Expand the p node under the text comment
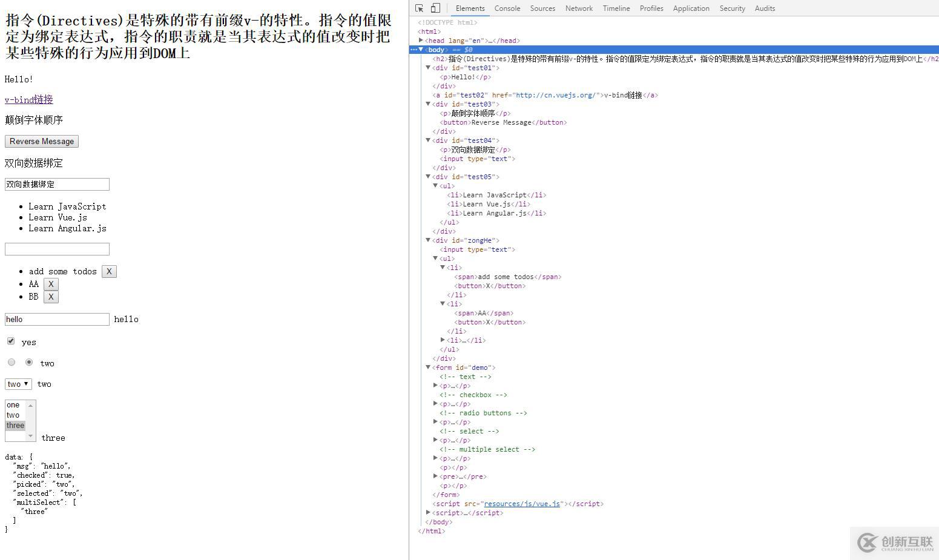Screen dimensions: 939x560 pyautogui.click(x=435, y=385)
